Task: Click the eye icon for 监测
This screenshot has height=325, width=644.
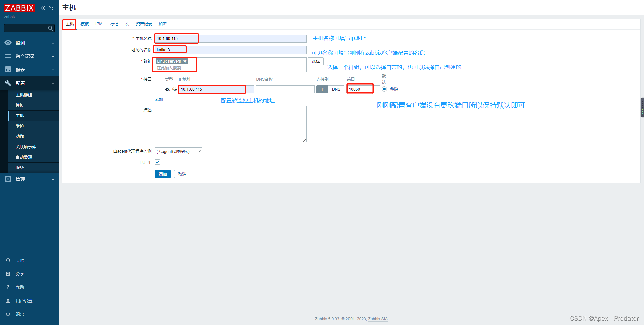Action: coord(8,43)
